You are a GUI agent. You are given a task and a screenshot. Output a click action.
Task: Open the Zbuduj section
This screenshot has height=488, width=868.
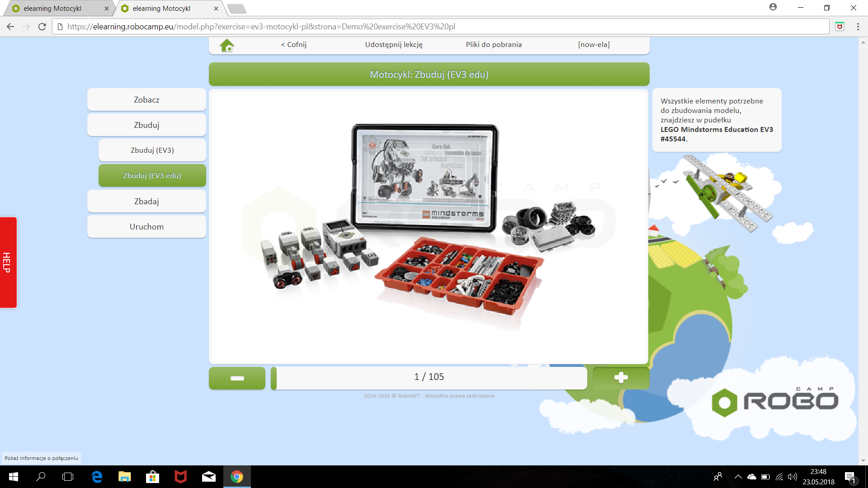tap(146, 125)
